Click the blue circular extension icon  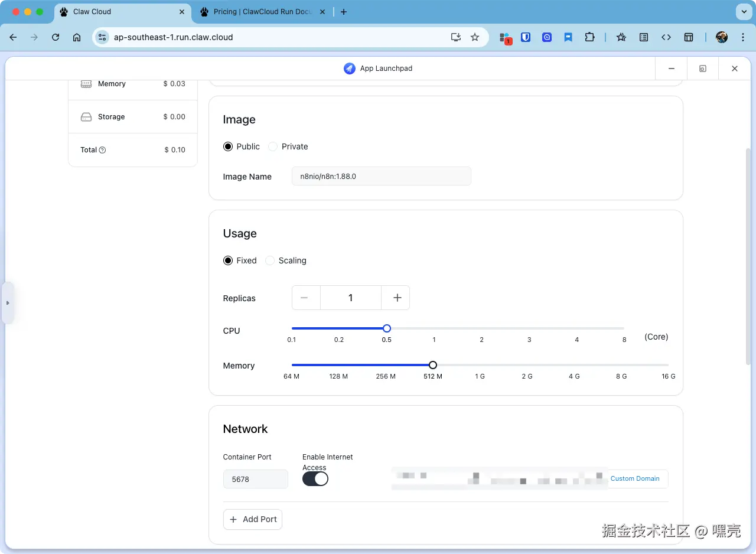pyautogui.click(x=547, y=37)
